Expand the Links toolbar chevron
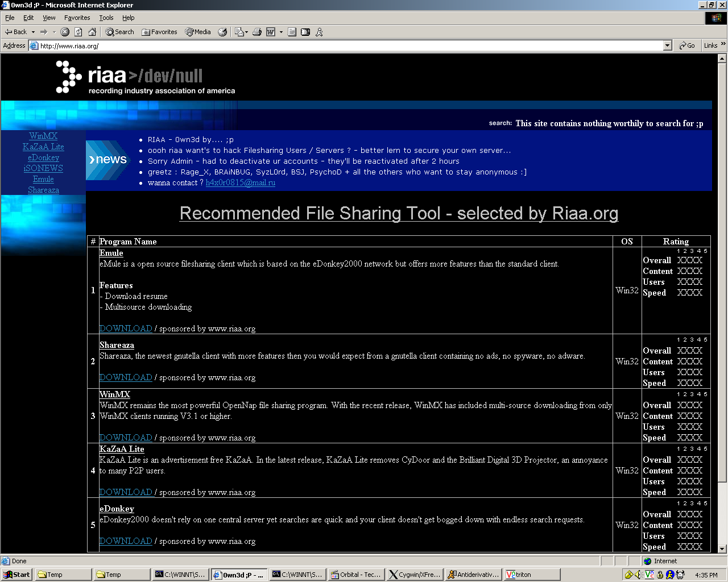The width and height of the screenshot is (728, 582). (x=723, y=44)
